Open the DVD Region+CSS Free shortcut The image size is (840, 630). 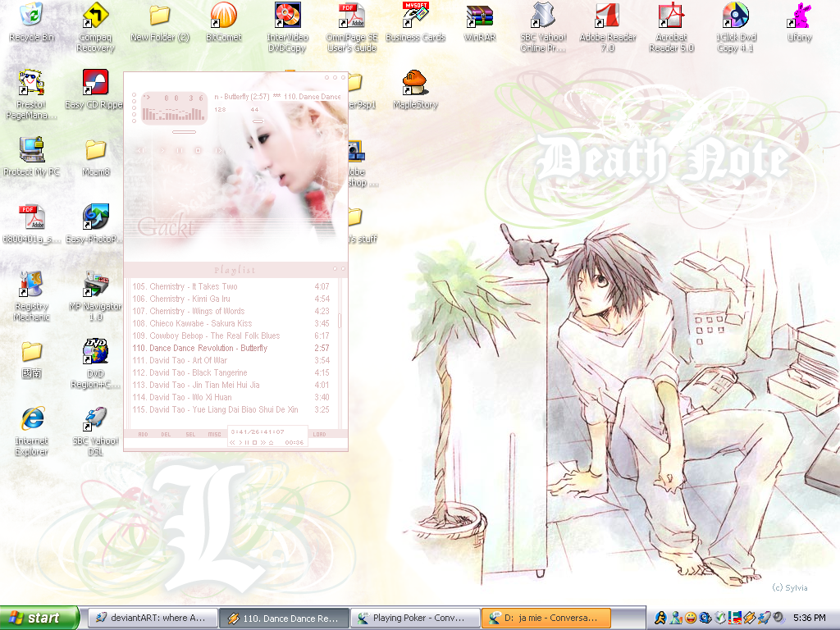95,363
